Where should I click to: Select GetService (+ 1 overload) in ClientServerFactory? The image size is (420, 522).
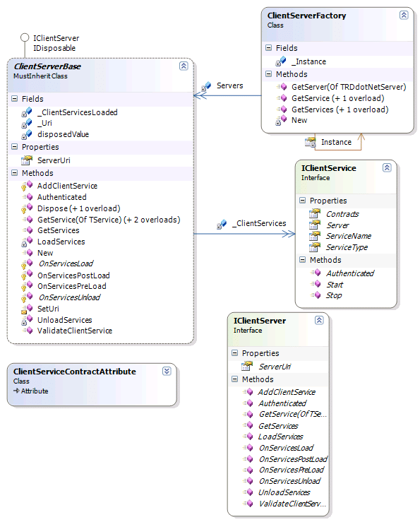tap(338, 98)
